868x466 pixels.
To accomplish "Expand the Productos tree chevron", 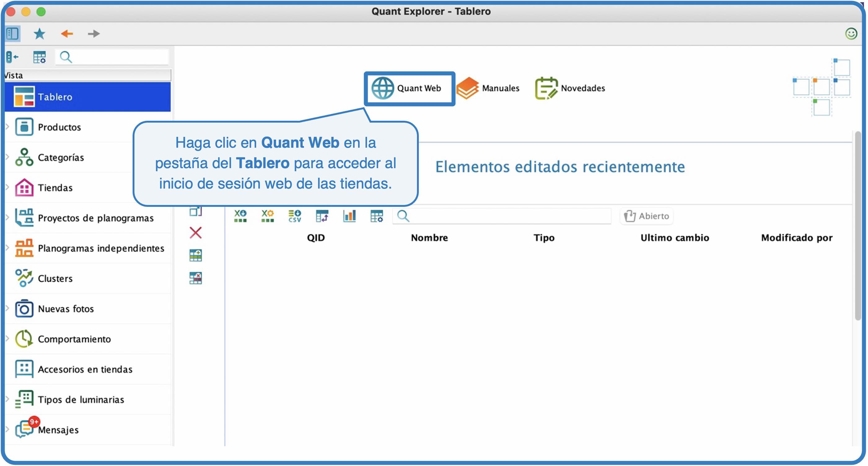I will pyautogui.click(x=7, y=127).
